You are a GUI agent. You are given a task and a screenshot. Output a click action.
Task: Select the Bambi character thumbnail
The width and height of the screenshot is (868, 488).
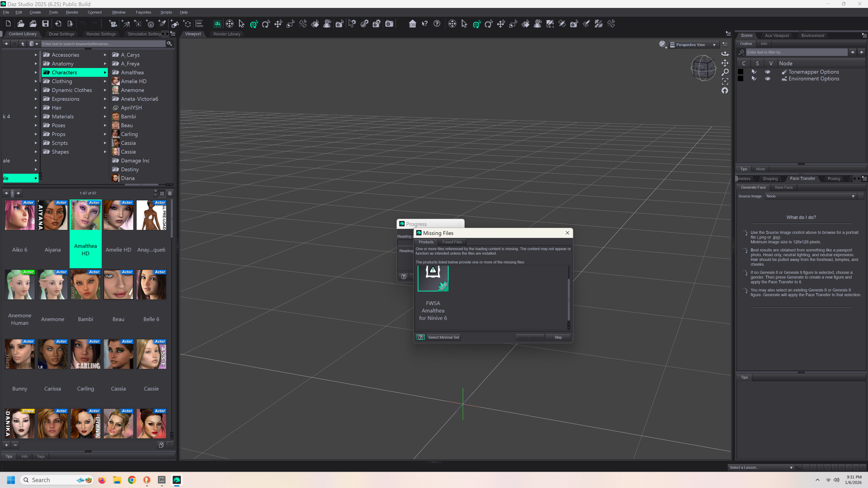pyautogui.click(x=85, y=285)
